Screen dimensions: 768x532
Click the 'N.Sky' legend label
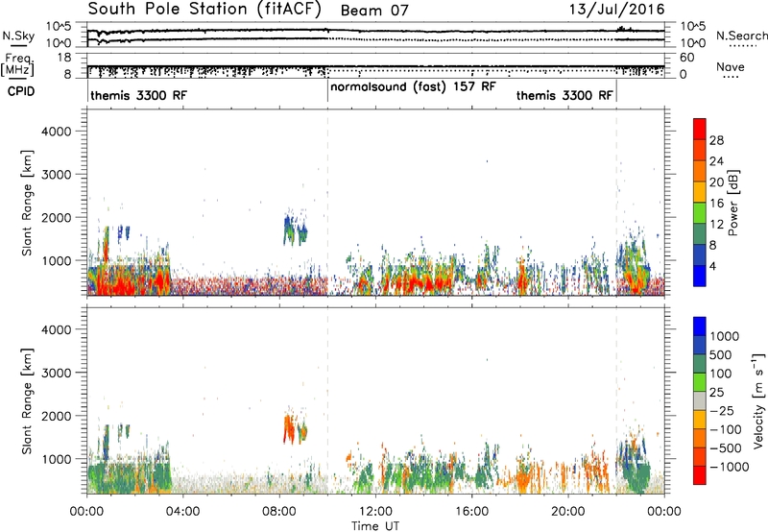point(18,36)
